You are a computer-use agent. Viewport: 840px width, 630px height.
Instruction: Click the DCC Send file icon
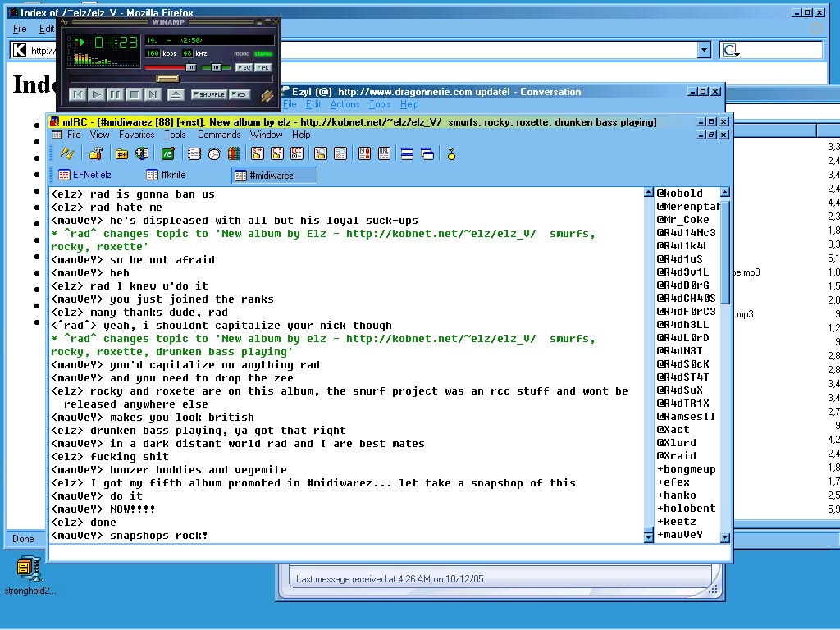257,154
